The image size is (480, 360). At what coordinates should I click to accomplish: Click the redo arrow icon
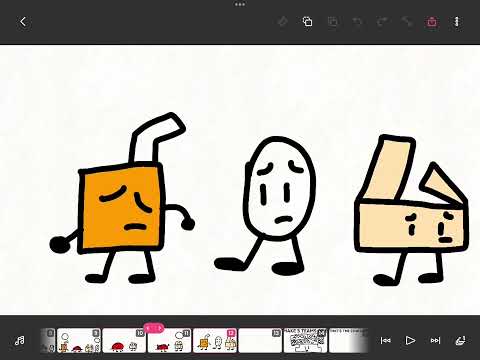[x=382, y=22]
